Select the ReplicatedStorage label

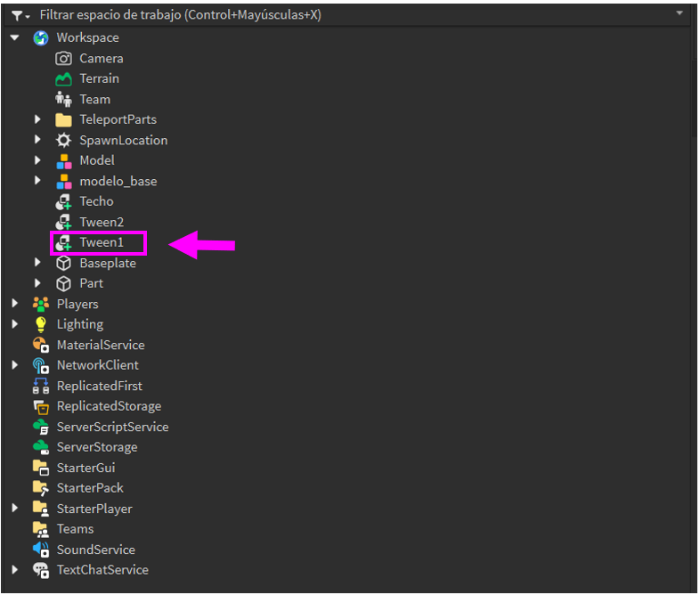(109, 407)
